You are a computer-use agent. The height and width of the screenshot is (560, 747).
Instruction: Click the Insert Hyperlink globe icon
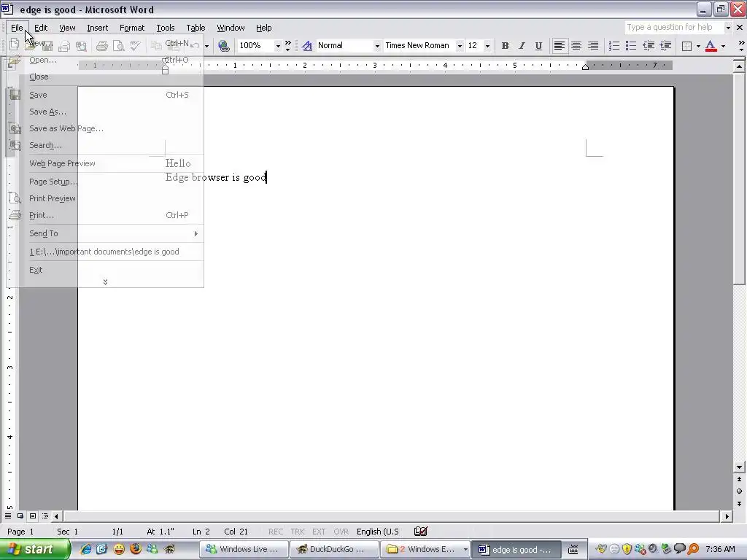tap(224, 46)
